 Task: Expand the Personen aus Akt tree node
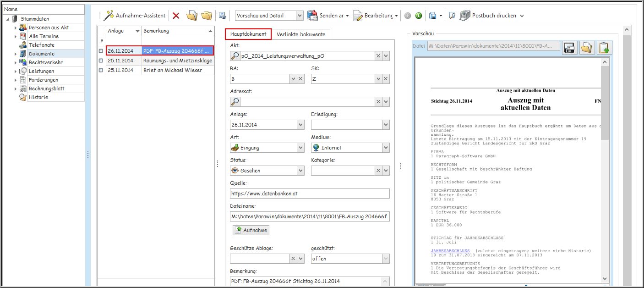point(15,28)
